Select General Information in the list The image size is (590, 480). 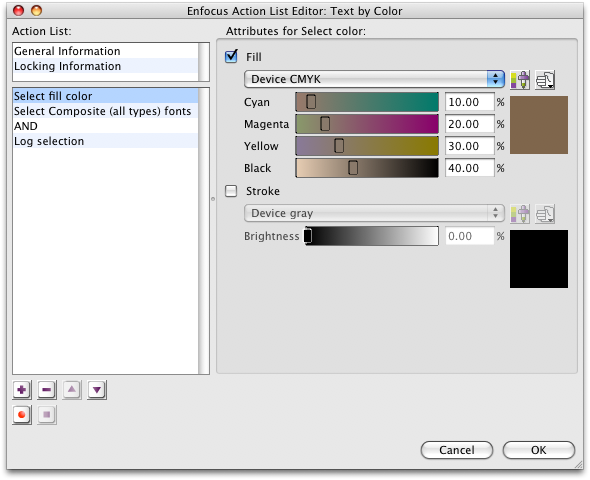105,51
